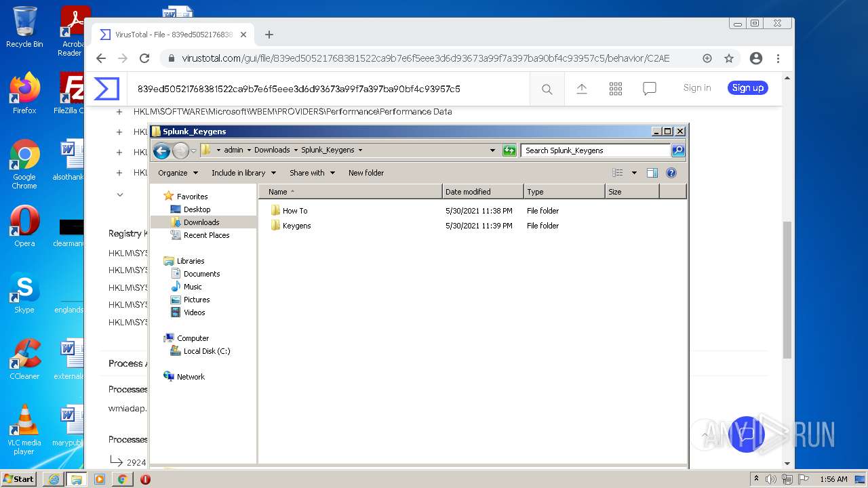Click the search magnifier in Splunk_Keygens window
Screen dimensions: 868x488
678,150
